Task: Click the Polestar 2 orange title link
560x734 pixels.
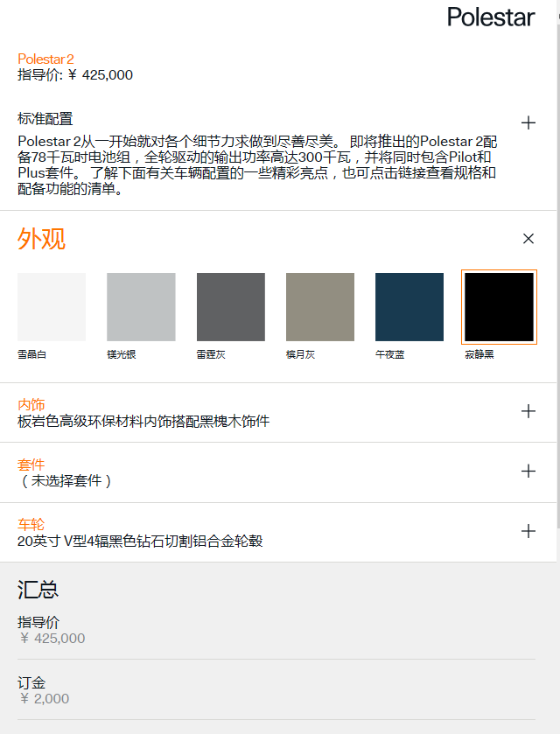Action: click(x=45, y=59)
